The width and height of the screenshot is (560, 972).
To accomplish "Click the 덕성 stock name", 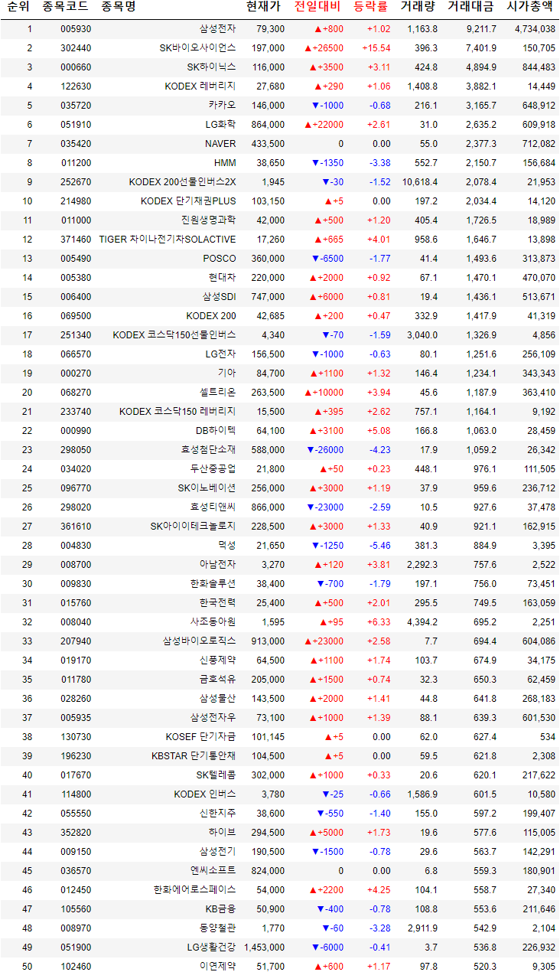I will 227,546.
